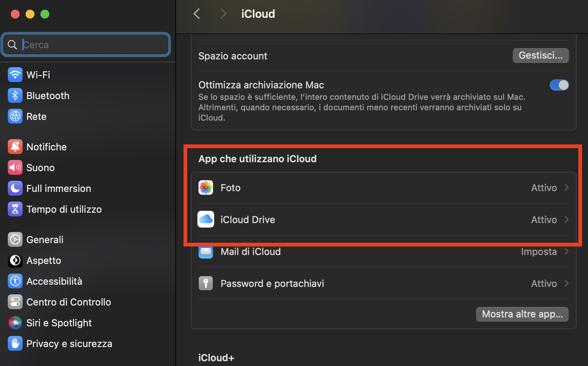The width and height of the screenshot is (588, 366).
Task: Click the Notifiche bell icon
Action: (x=15, y=147)
